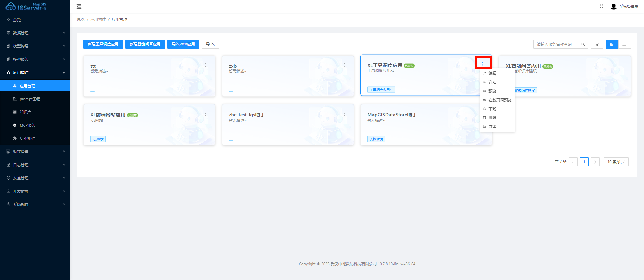
Task: Switch to list view
Action: (x=624, y=44)
